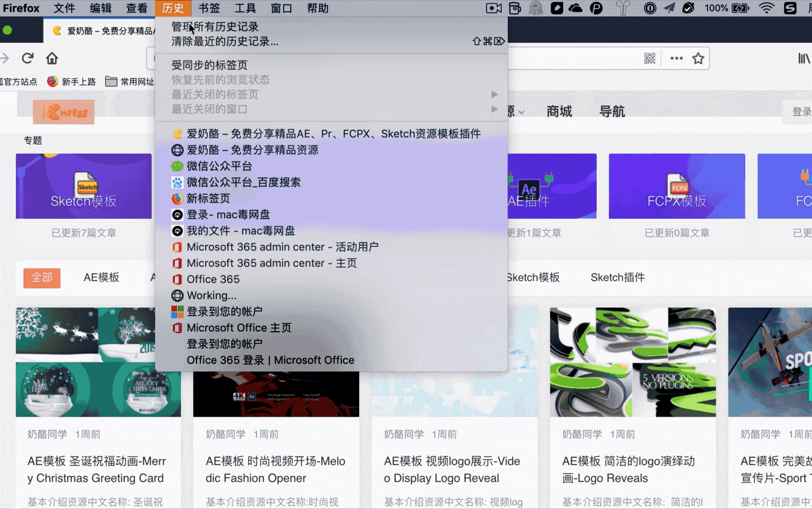Open the 书签 menu in menu bar
Screen dimensions: 812x509
[x=209, y=8]
